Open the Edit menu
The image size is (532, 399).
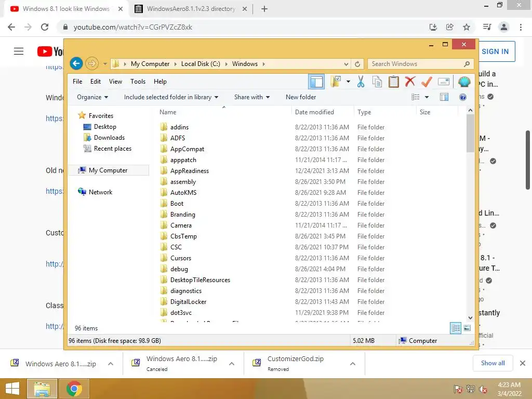coord(96,82)
